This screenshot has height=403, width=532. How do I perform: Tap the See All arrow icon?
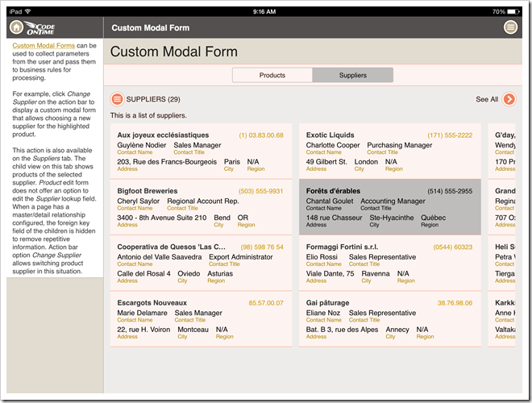pyautogui.click(x=509, y=99)
